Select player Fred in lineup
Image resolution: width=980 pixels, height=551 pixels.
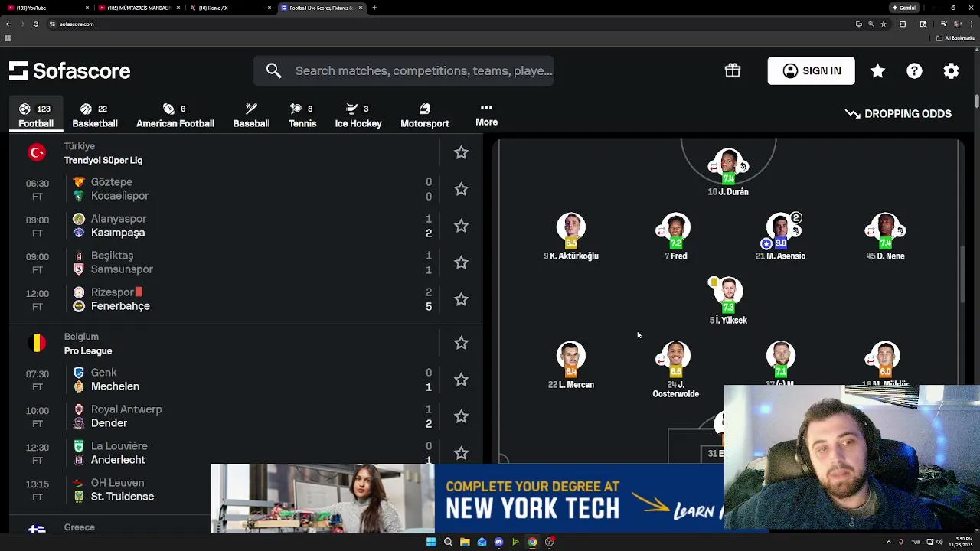click(x=675, y=237)
